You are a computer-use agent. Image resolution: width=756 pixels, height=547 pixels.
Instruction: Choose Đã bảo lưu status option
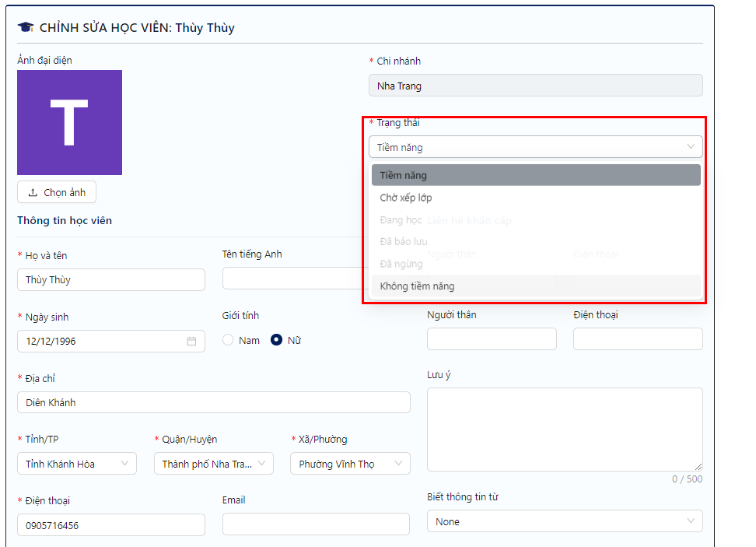pos(536,242)
